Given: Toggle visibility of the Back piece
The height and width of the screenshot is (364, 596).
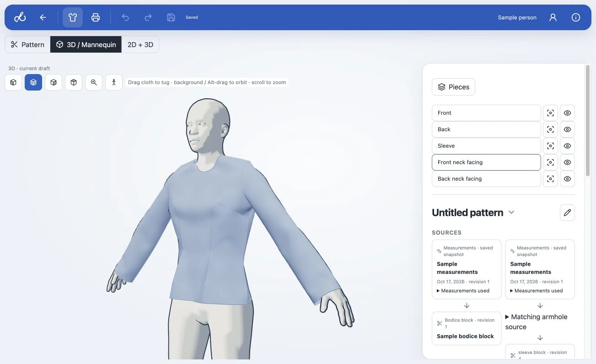Looking at the screenshot, I should pyautogui.click(x=567, y=129).
